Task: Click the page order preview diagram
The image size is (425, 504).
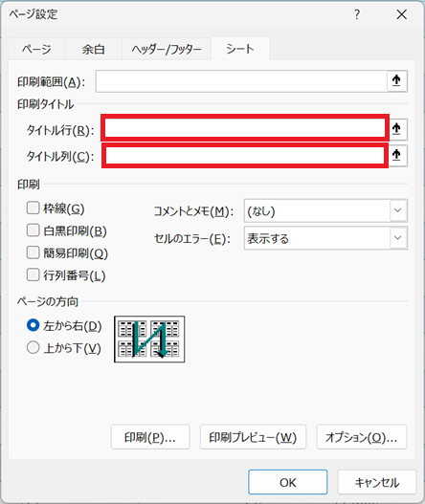Action: pyautogui.click(x=149, y=340)
